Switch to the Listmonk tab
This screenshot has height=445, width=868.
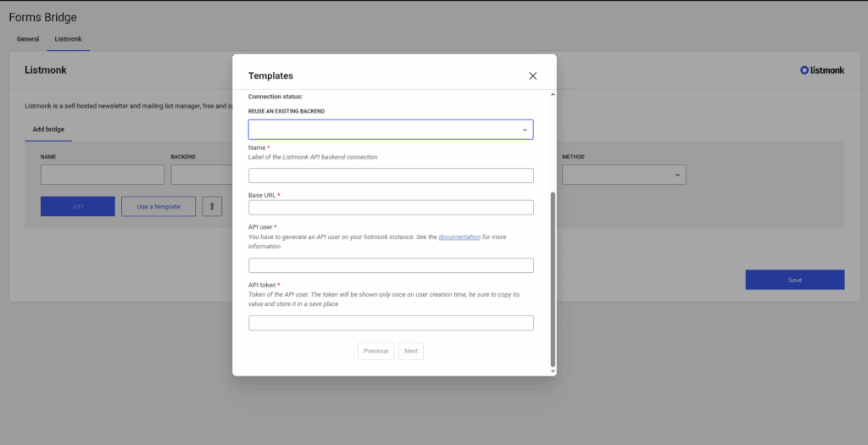point(68,39)
